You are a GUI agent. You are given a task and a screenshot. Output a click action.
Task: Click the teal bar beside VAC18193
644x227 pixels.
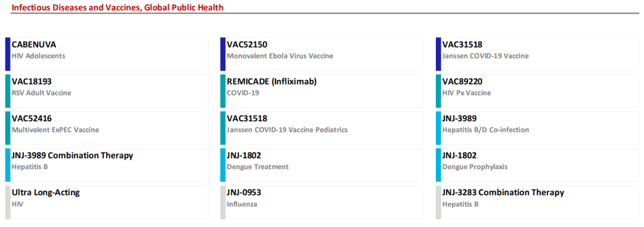pyautogui.click(x=8, y=91)
